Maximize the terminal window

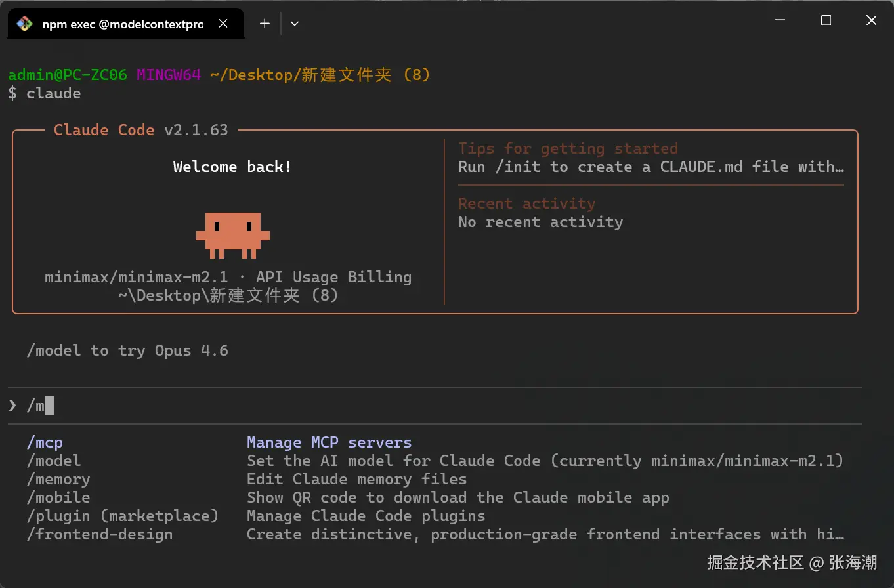(826, 20)
